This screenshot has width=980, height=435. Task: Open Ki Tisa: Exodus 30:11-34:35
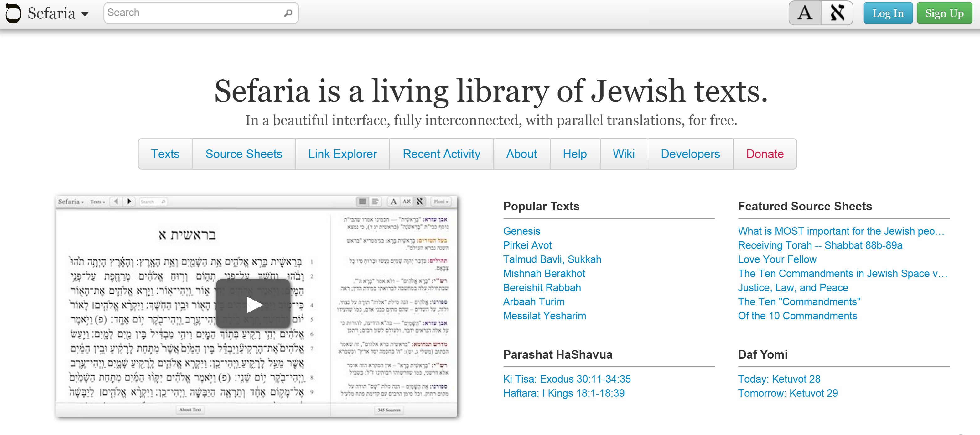click(x=567, y=379)
